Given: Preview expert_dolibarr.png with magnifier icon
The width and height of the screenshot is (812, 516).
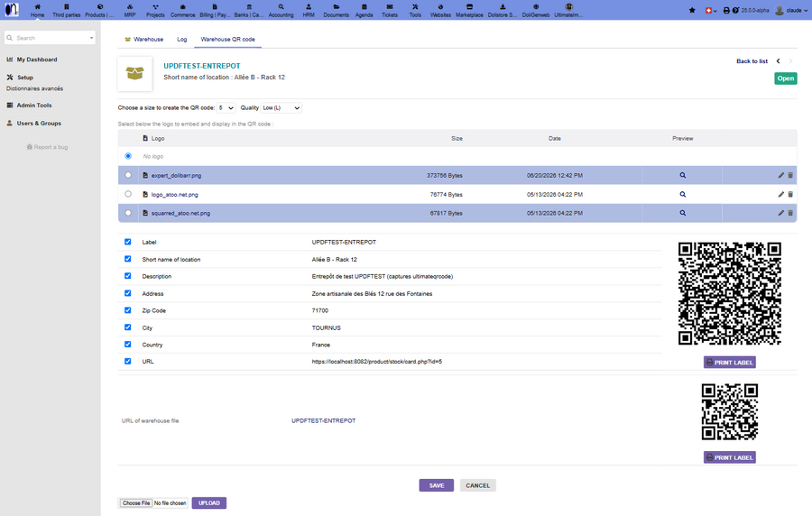Looking at the screenshot, I should (x=683, y=175).
